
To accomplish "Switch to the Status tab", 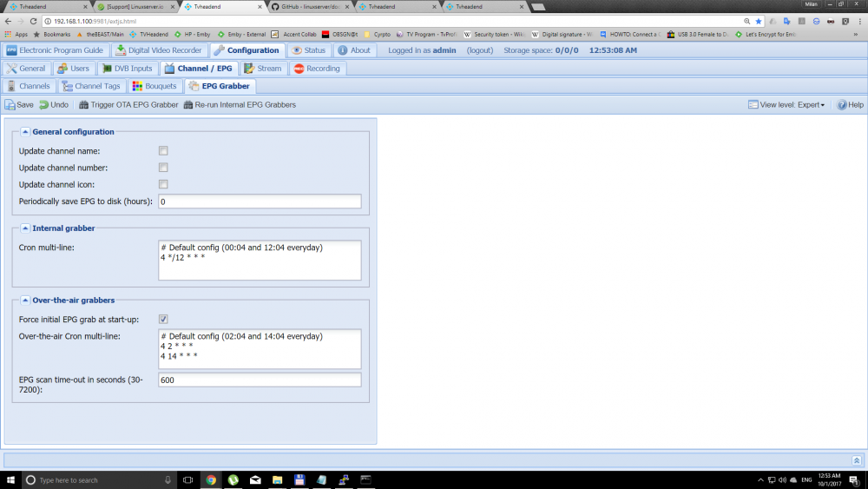I will (309, 50).
